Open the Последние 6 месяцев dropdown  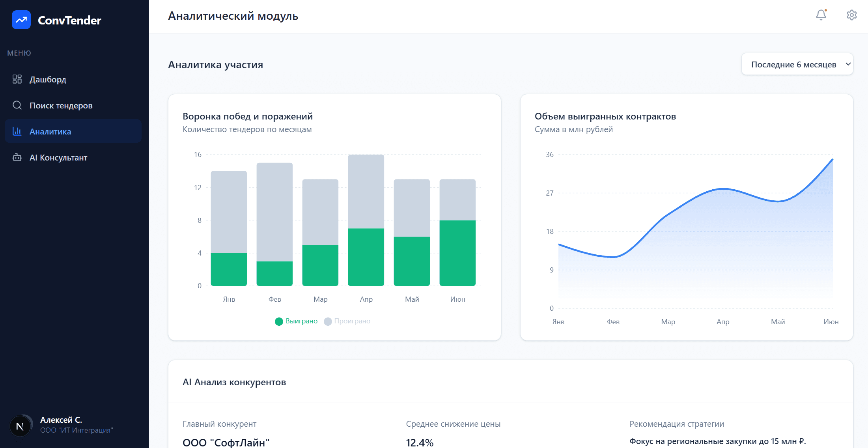[793, 64]
